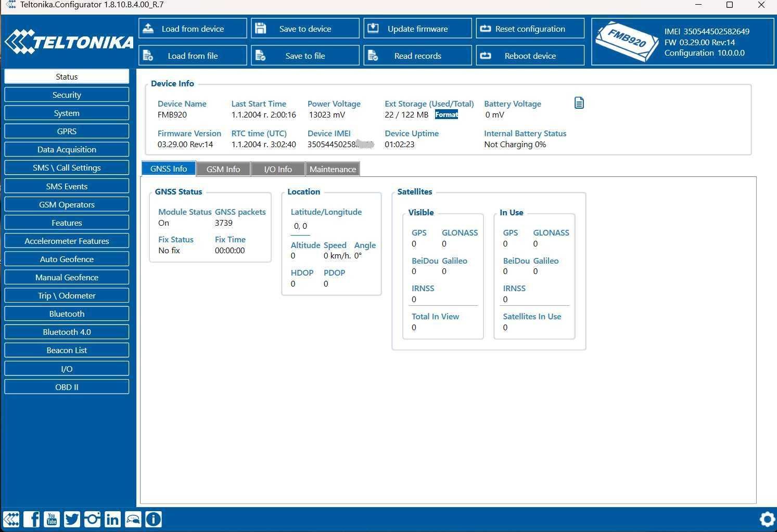
Task: Select Status in the sidebar
Action: 67,76
